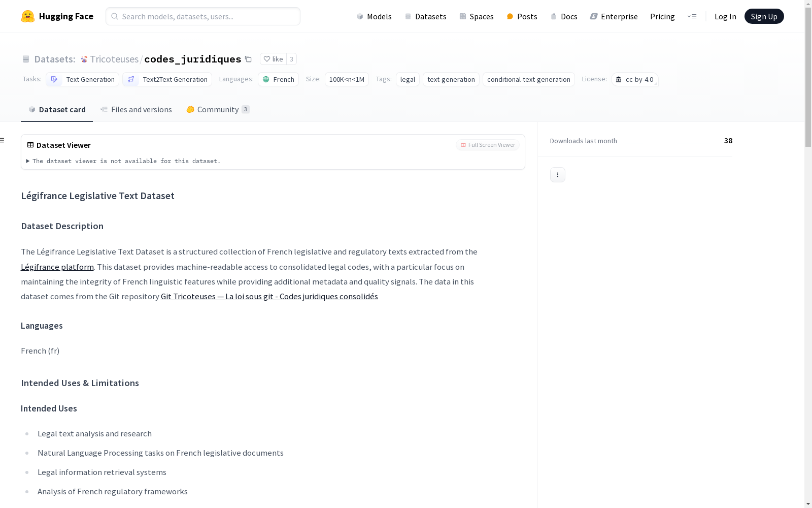Screen dimensions: 812x508
Task: Click the Tricoteuses organization avatar
Action: pyautogui.click(x=84, y=59)
